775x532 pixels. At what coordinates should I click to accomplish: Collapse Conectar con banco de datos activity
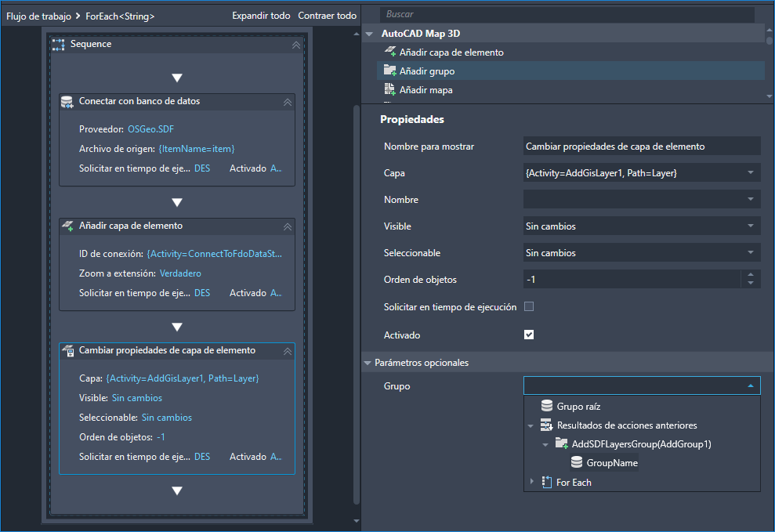287,103
